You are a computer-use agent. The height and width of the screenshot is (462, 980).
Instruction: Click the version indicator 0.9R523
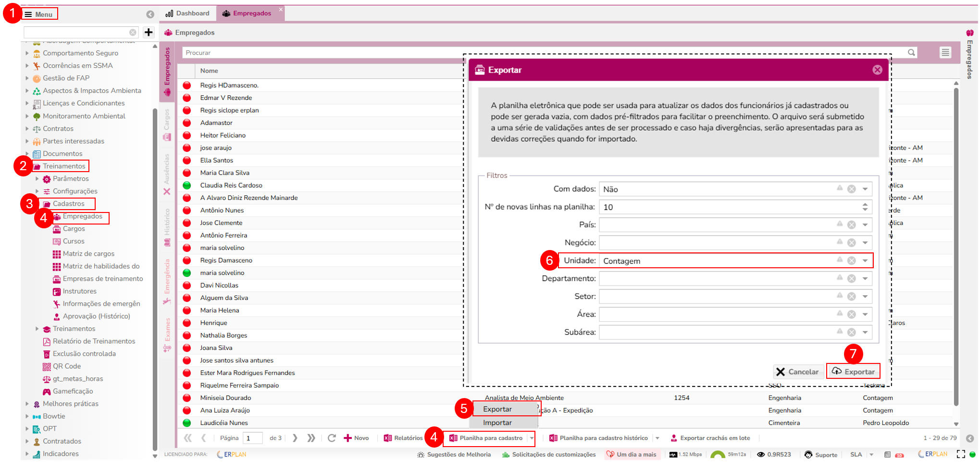point(774,454)
